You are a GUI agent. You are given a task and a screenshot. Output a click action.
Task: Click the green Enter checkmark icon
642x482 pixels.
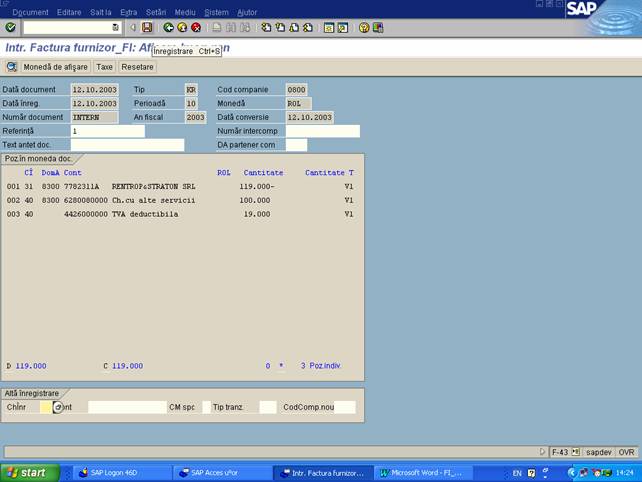coord(10,28)
